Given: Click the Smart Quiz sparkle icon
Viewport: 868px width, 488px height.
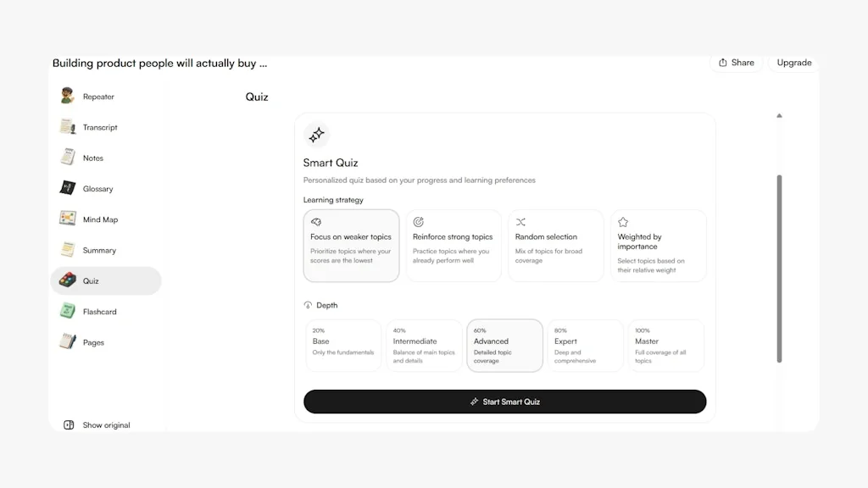Looking at the screenshot, I should click(316, 134).
